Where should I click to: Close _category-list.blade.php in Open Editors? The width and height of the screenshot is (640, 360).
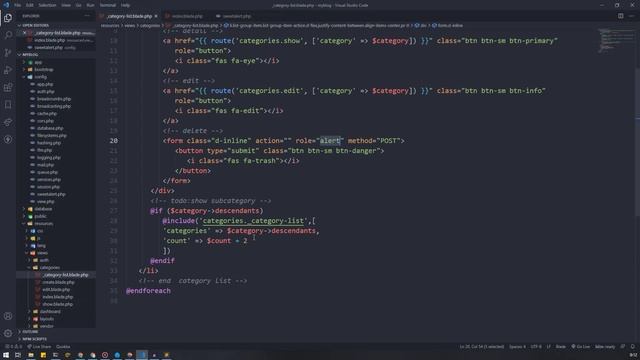(x=24, y=33)
